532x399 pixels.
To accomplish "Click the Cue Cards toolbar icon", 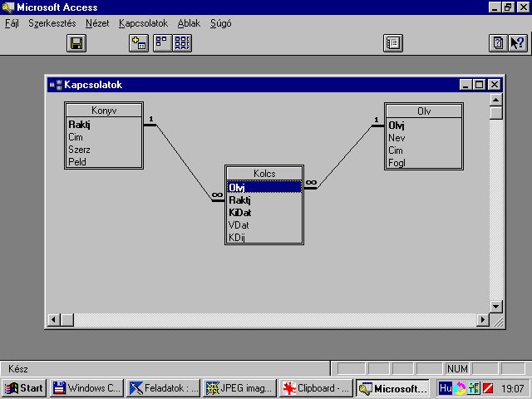I will pos(497,43).
